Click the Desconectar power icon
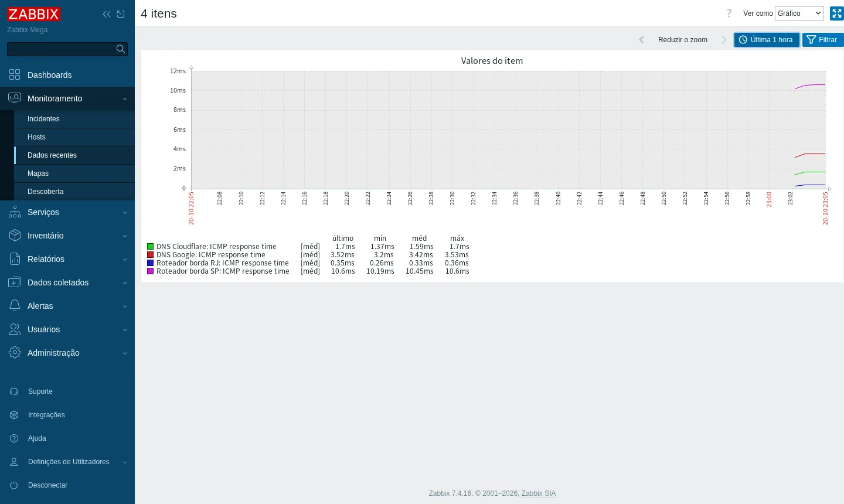Screen dimensions: 844x504 tap(14, 485)
